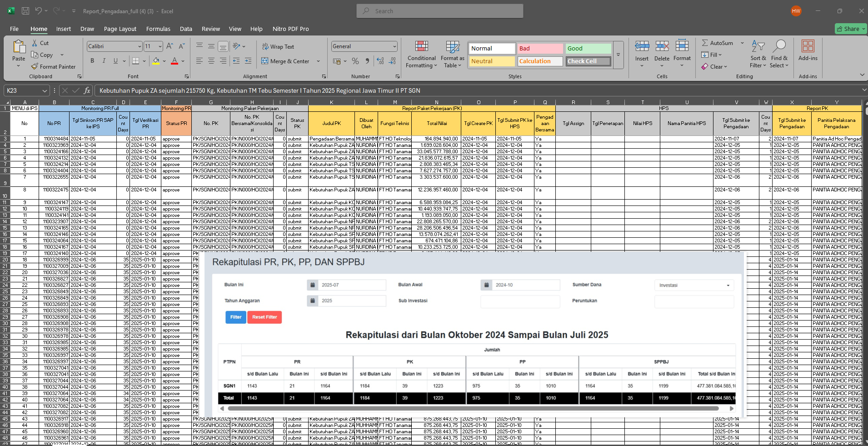Screen dimensions: 868x446
Task: Toggle Italic formatting button
Action: point(104,61)
